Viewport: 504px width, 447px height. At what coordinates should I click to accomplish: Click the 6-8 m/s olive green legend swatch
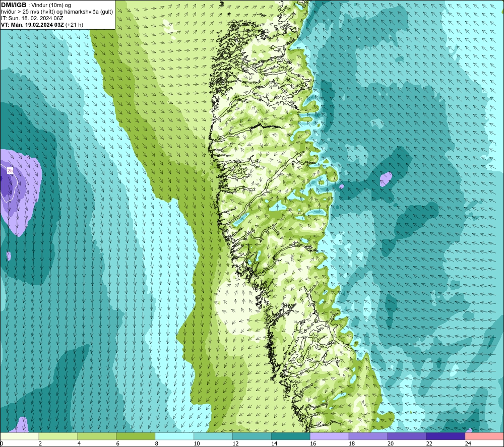(x=136, y=436)
